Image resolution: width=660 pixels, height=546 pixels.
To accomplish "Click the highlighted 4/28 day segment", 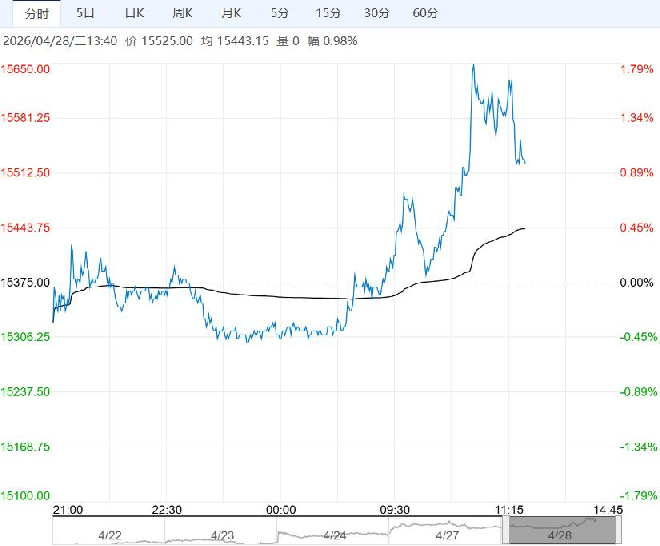I will [558, 534].
